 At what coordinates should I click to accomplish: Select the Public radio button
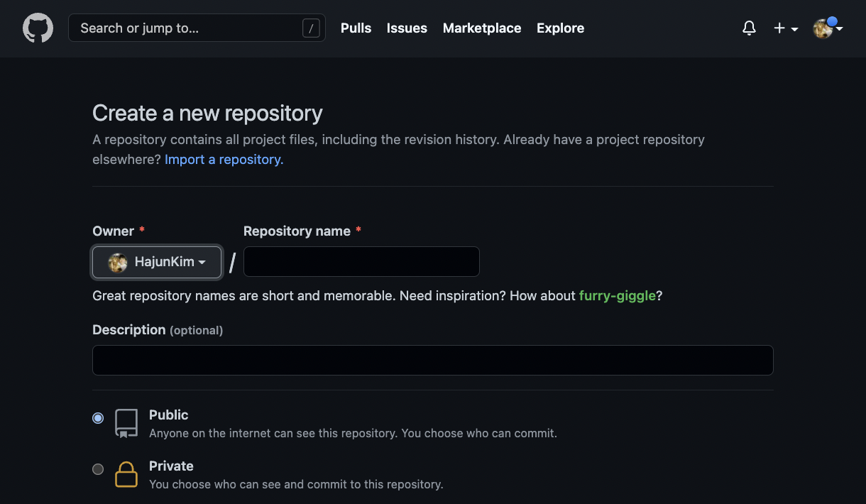[x=98, y=418]
